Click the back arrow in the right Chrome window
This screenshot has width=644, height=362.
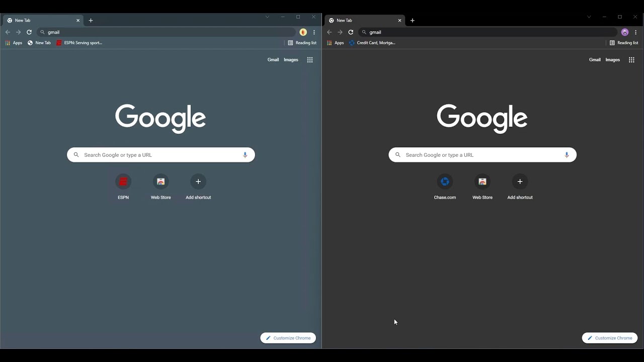(329, 32)
